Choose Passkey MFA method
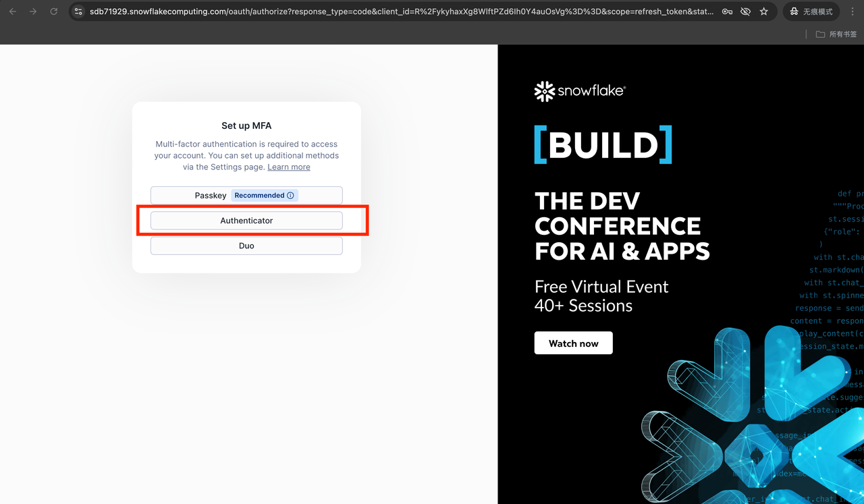864x504 pixels. (246, 195)
